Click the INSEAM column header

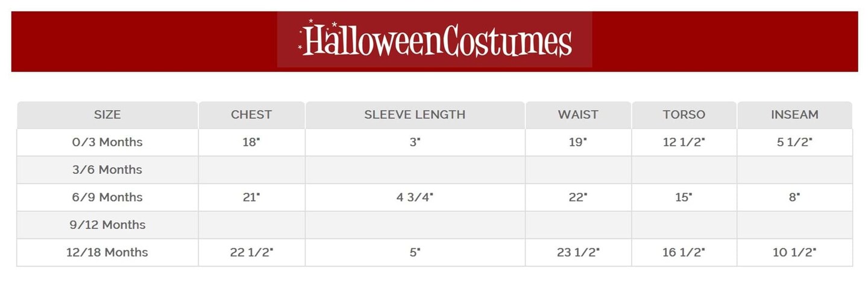[794, 114]
